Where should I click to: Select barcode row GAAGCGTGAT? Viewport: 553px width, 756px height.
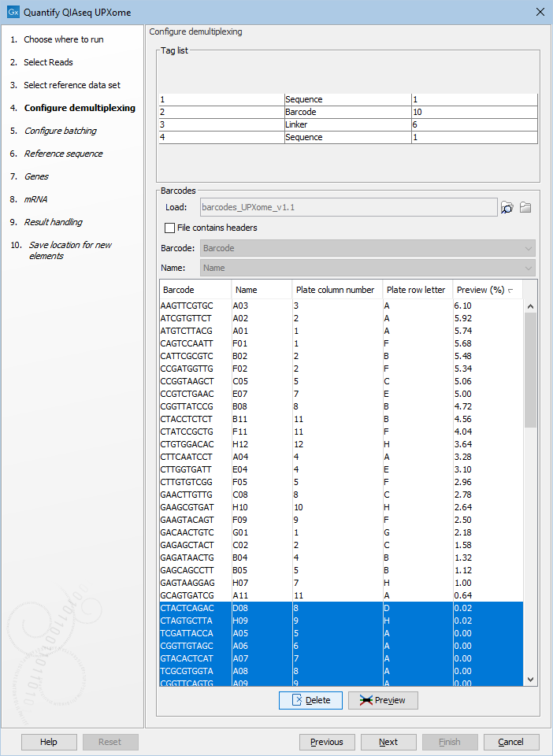[x=341, y=507]
